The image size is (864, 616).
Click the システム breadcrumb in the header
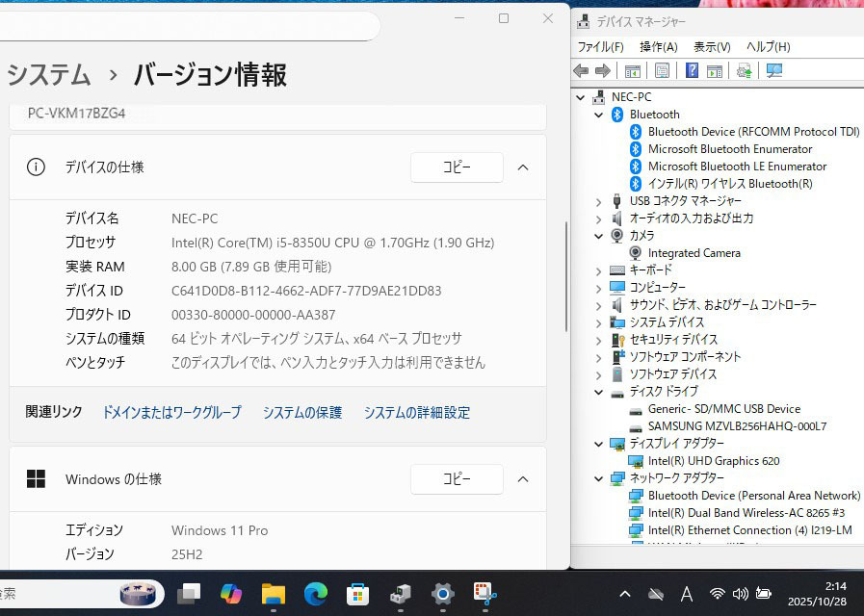49,74
